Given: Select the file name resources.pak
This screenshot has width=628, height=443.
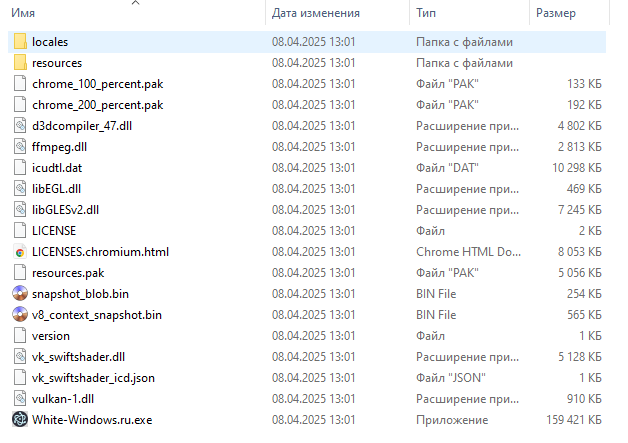Looking at the screenshot, I should 68,273.
